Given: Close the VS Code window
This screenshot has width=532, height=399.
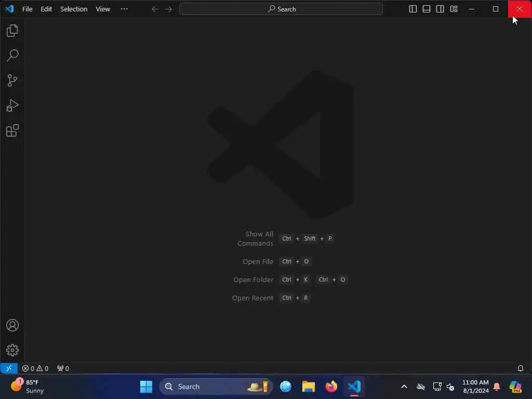Looking at the screenshot, I should (x=520, y=9).
